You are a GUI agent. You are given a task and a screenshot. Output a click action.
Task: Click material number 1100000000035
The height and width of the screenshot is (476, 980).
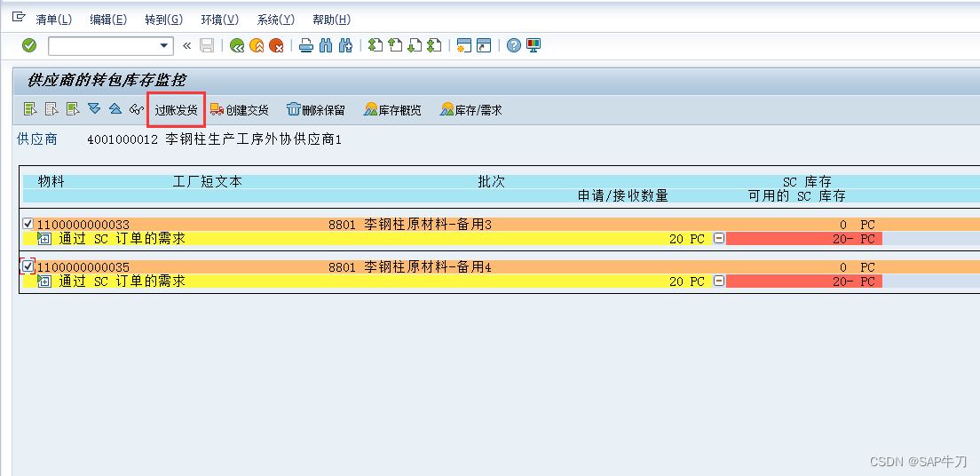(x=83, y=267)
